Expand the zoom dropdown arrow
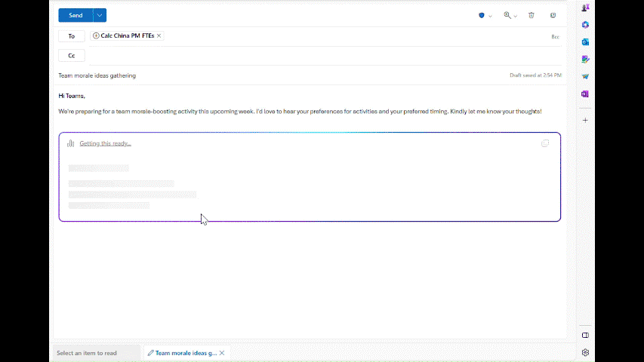The width and height of the screenshot is (644, 362). (515, 16)
